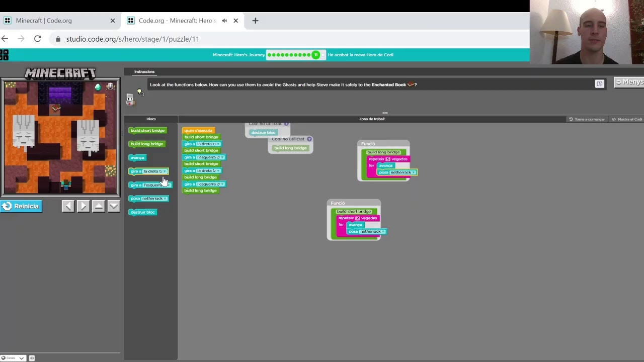Viewport: 644px width, 362px height.
Task: Toggle instructions language icon
Action: click(599, 84)
